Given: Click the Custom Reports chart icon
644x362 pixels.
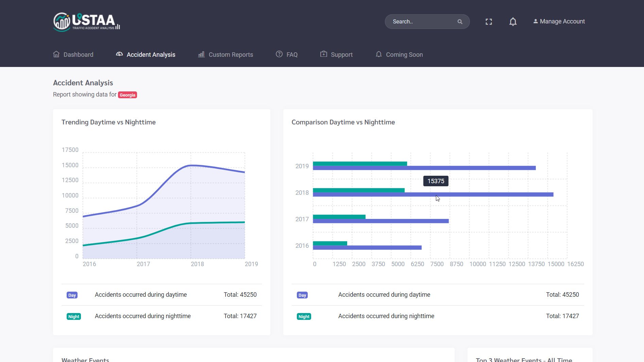Looking at the screenshot, I should [x=201, y=54].
